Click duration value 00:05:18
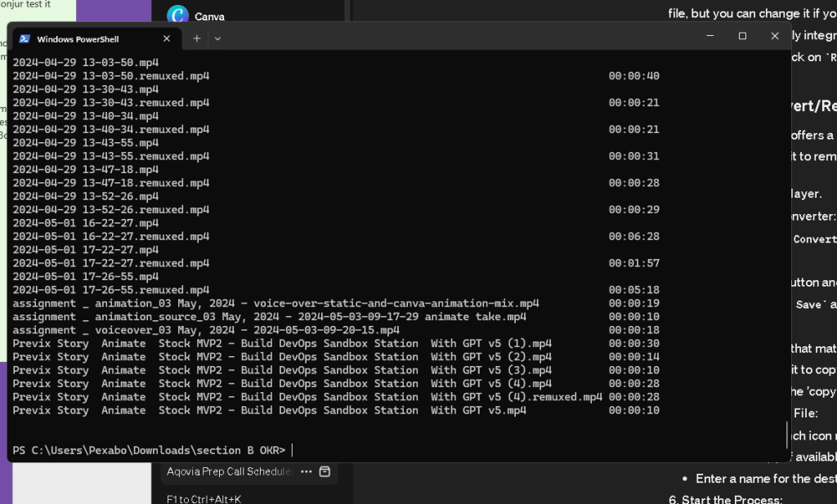 [634, 290]
